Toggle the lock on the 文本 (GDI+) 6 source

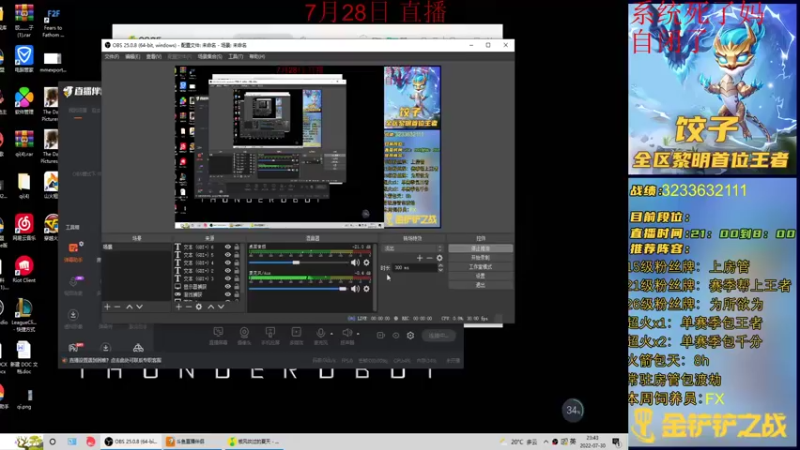(x=237, y=247)
